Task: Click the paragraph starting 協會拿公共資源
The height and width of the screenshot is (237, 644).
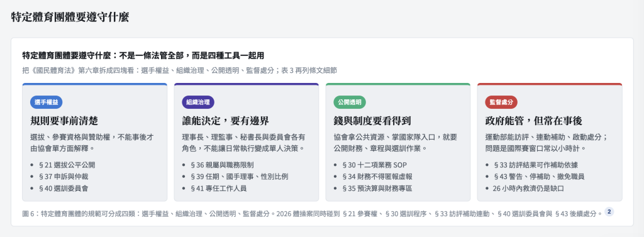Action: pos(395,142)
